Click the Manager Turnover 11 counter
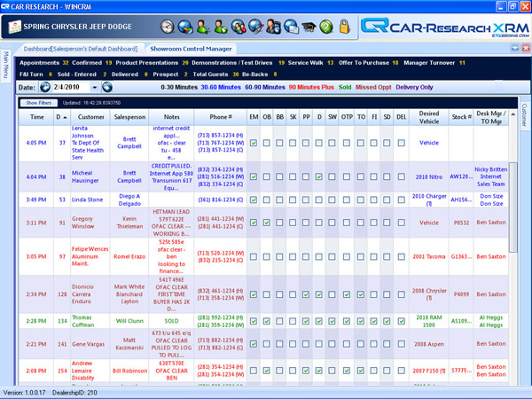The image size is (532, 399). point(434,63)
